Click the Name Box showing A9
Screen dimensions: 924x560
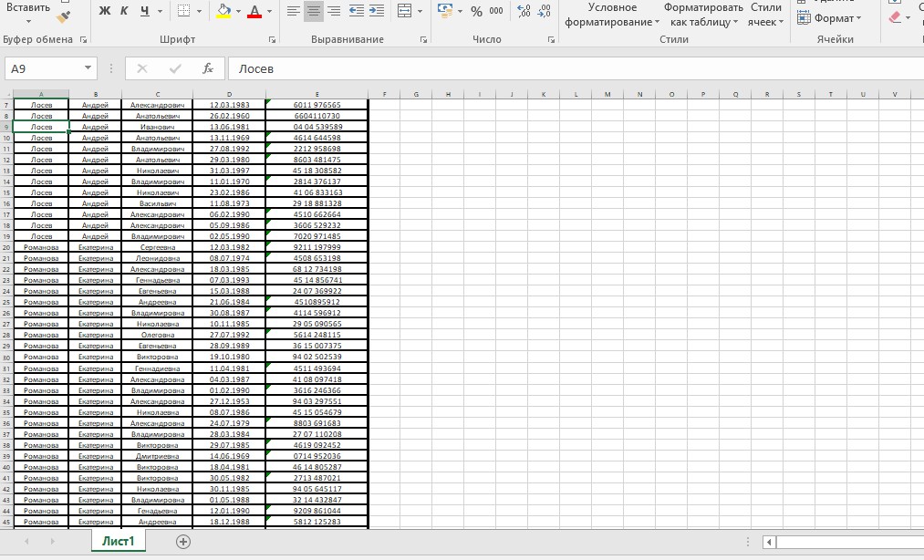pos(43,68)
